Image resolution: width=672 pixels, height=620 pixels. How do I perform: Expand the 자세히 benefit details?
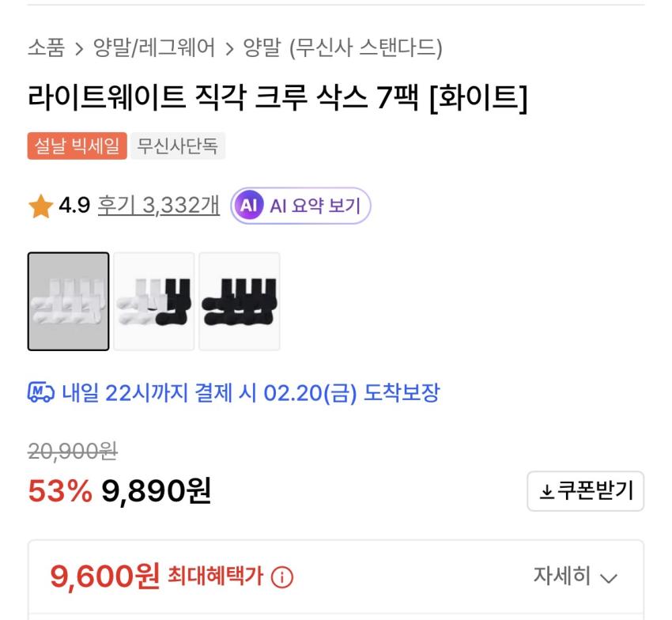pos(574,577)
